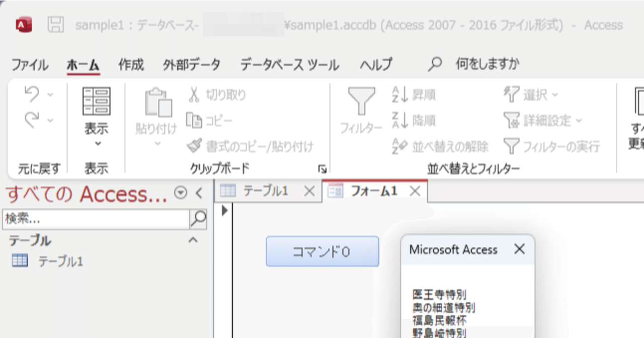Click the 奥の細道特別 line in message box
This screenshot has height=338, width=644.
[x=444, y=307]
